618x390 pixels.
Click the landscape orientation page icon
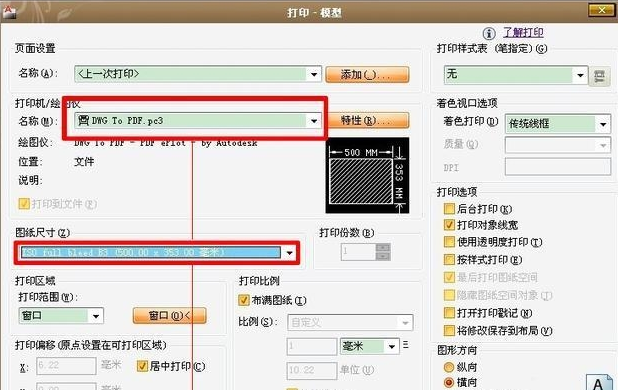click(x=600, y=382)
